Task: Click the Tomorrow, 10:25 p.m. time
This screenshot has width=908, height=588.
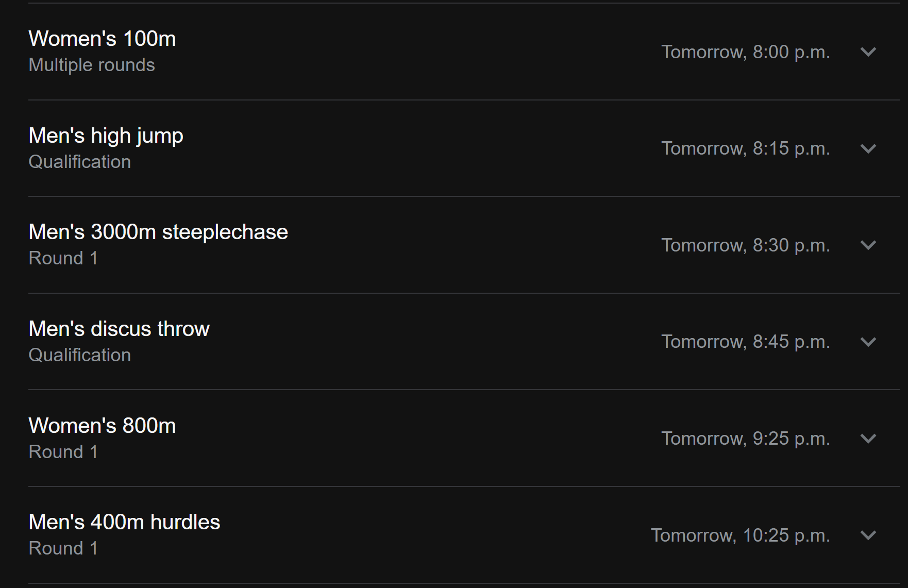Action: (740, 535)
